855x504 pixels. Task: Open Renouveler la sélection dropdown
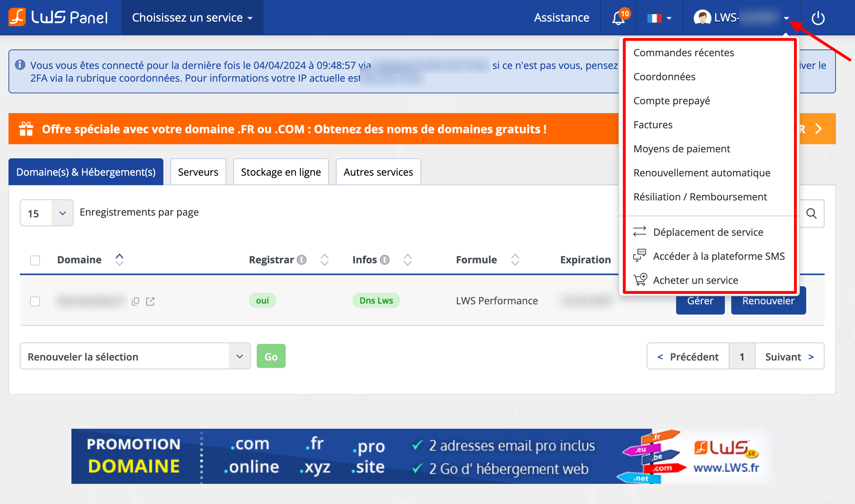tap(135, 356)
